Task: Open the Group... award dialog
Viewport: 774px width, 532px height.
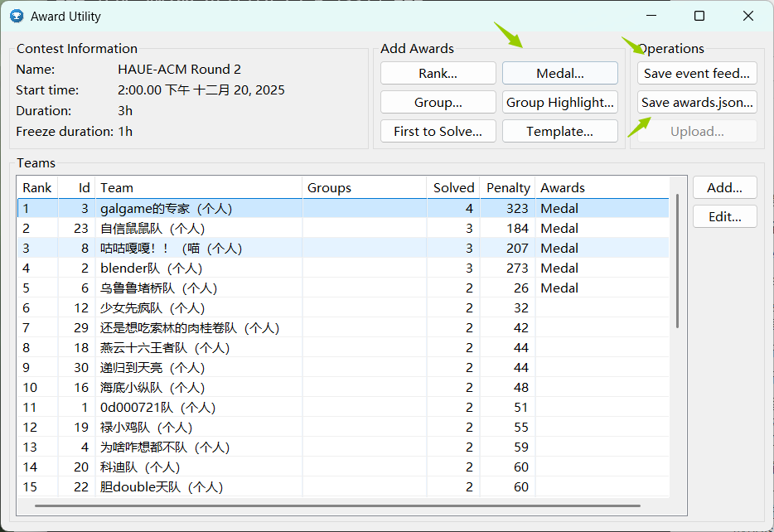Action: pyautogui.click(x=438, y=102)
